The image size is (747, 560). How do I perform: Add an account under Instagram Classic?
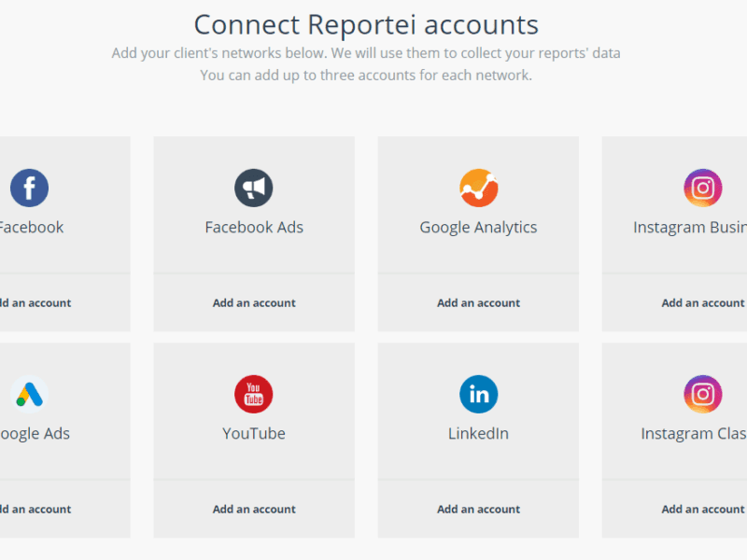click(x=703, y=509)
